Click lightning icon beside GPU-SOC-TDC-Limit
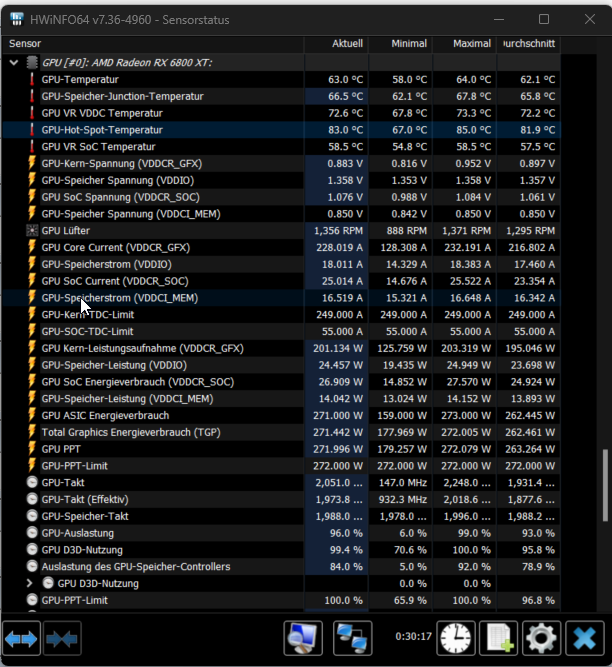 [32, 331]
